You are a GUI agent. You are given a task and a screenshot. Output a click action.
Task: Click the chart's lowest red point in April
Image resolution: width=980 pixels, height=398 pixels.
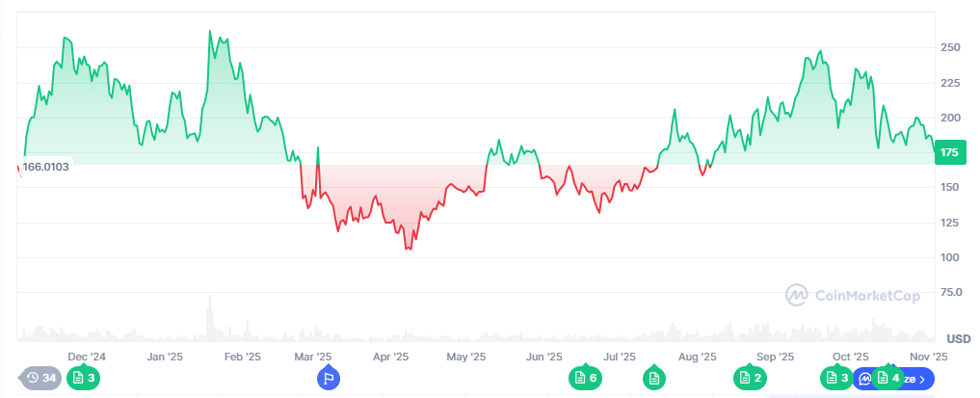pos(409,250)
